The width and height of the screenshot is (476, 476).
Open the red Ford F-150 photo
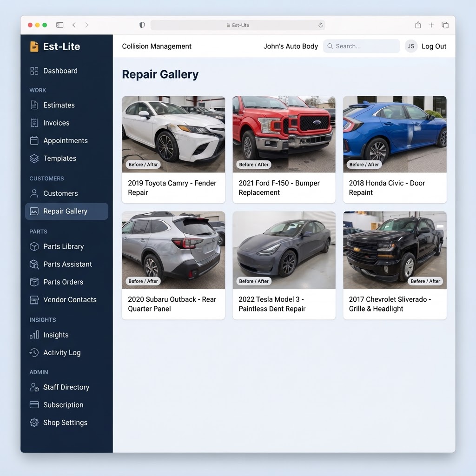(284, 134)
